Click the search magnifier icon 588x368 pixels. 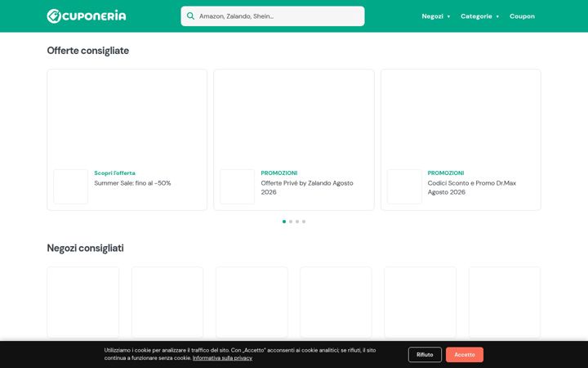(190, 16)
